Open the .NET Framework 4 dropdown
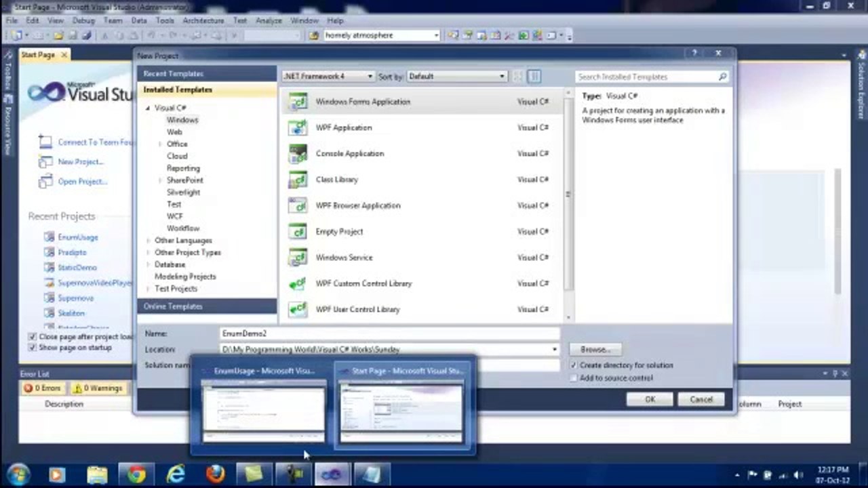This screenshot has height=488, width=868. [328, 77]
